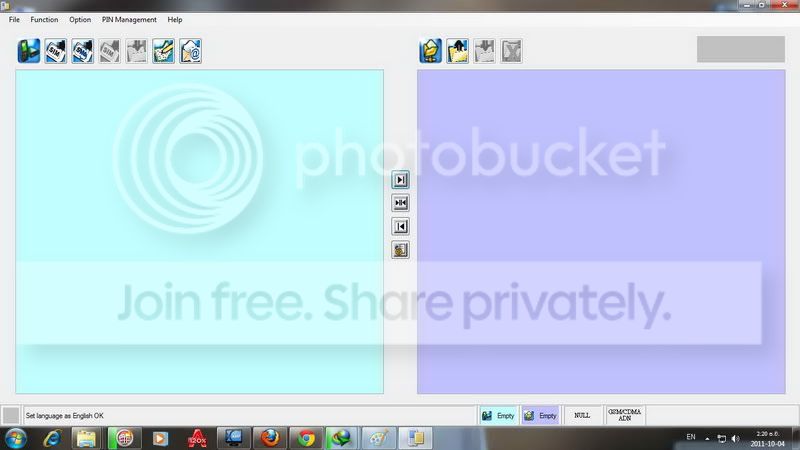Open the Function menu
Image resolution: width=800 pixels, height=450 pixels.
[x=44, y=19]
